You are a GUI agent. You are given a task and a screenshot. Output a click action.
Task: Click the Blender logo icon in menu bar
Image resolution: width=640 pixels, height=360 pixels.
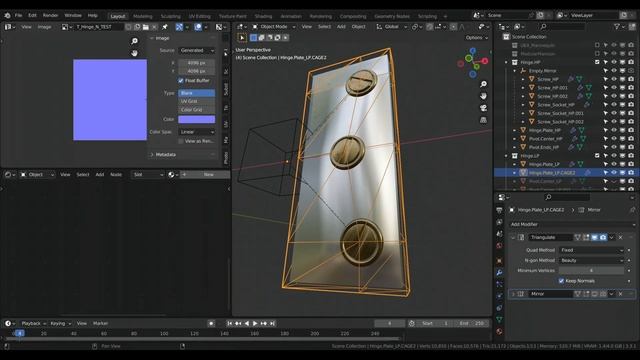point(7,16)
